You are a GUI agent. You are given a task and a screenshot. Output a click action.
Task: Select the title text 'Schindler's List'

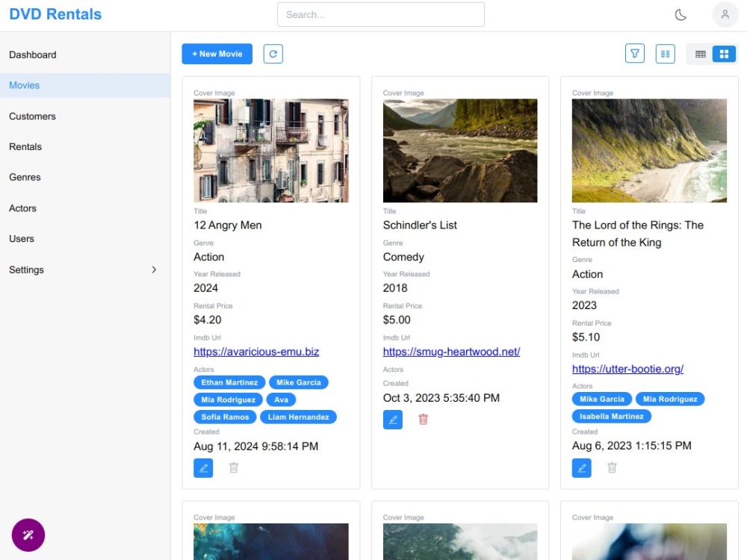[420, 225]
